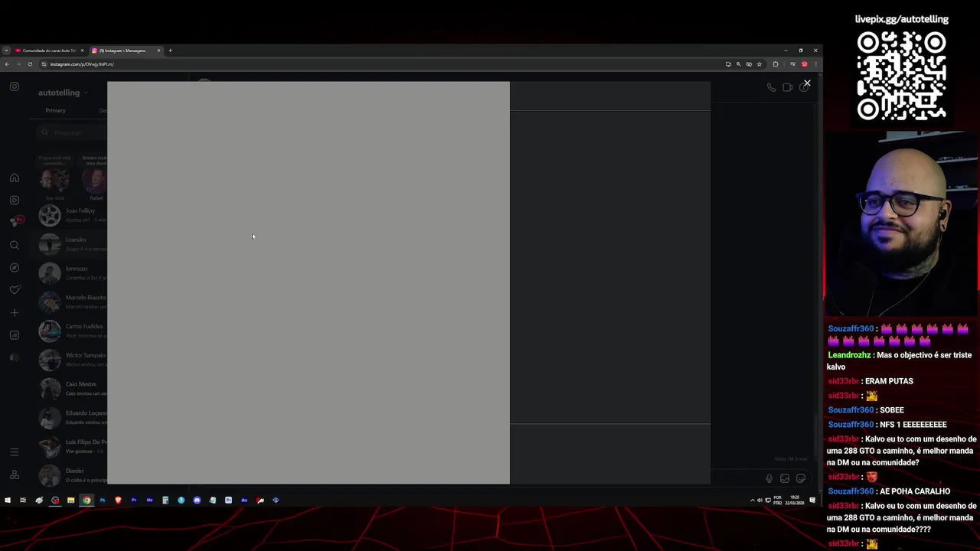Open the Explore compass icon
Viewport: 980px width, 551px height.
coord(15,268)
